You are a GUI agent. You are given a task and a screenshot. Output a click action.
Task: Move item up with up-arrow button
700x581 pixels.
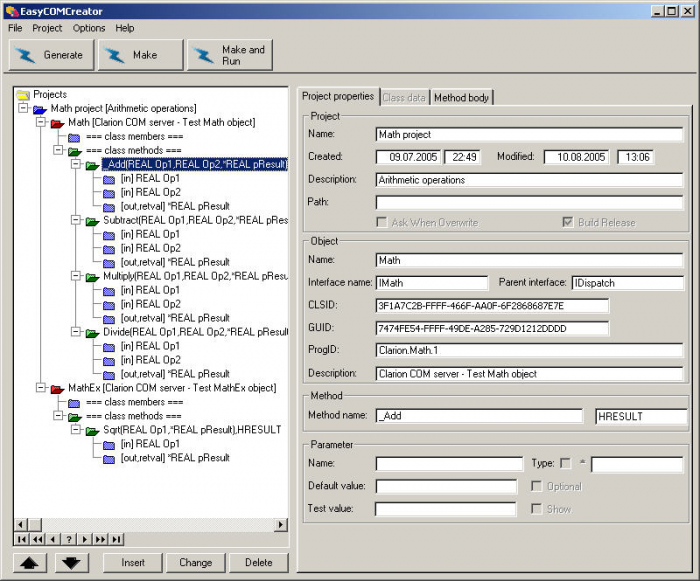point(29,563)
